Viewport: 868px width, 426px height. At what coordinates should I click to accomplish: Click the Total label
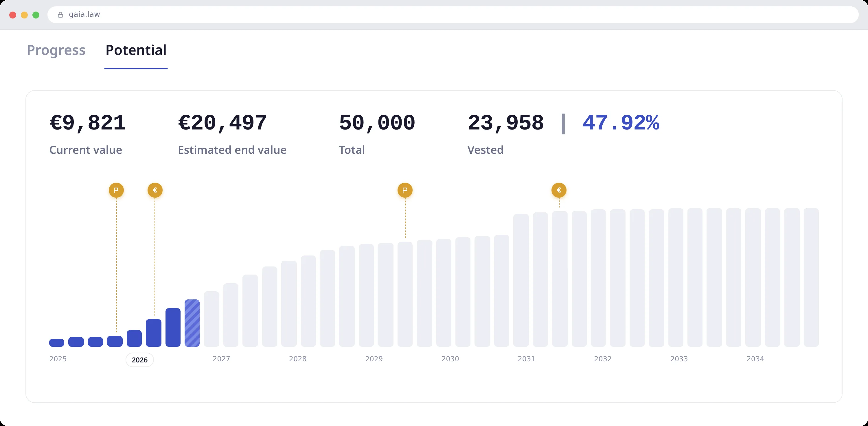(x=352, y=150)
